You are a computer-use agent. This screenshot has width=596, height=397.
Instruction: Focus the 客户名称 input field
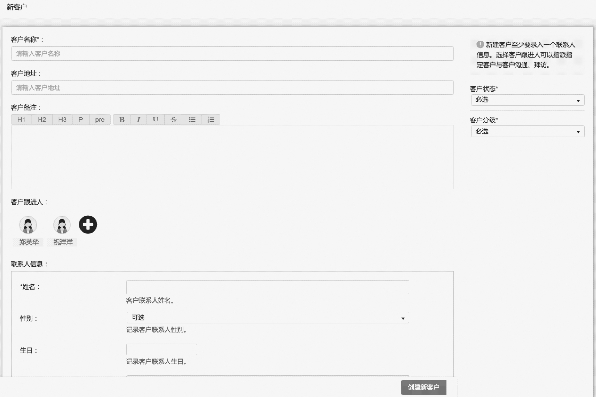[x=232, y=54]
